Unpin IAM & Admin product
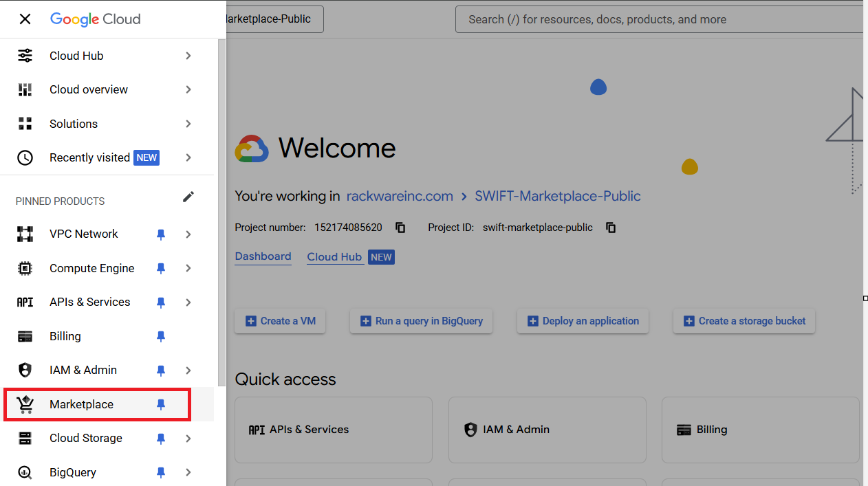 pyautogui.click(x=161, y=371)
